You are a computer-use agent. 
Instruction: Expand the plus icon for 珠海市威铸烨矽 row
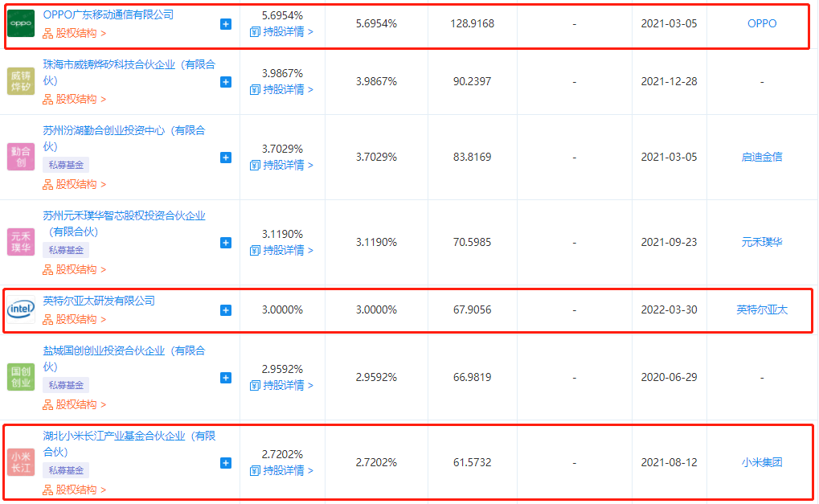click(x=226, y=82)
